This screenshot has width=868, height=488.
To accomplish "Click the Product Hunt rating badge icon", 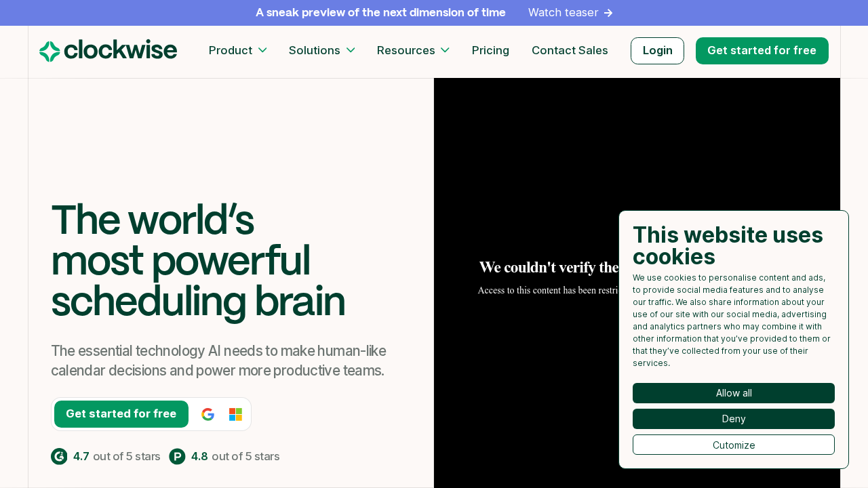I will click(x=177, y=456).
